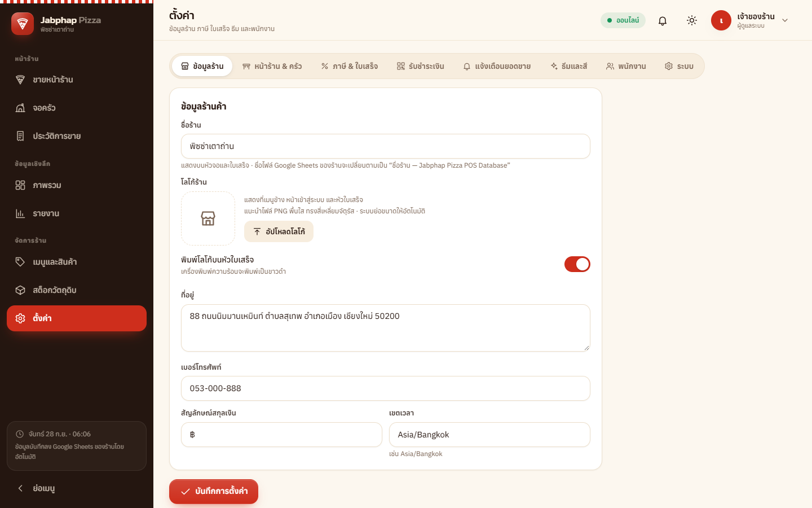The width and height of the screenshot is (812, 508).
Task: Click the ชื่อร้าน input field
Action: click(386, 146)
